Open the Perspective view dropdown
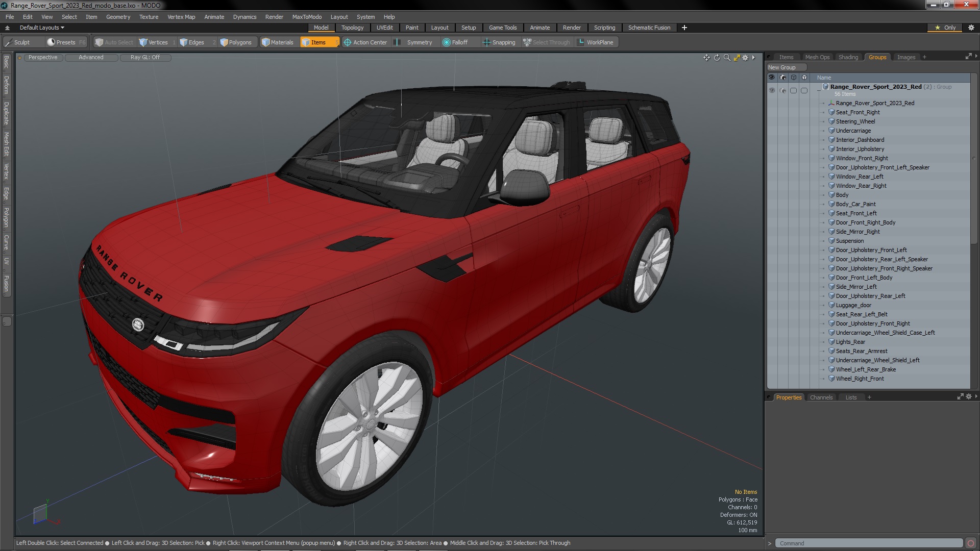This screenshot has width=980, height=551. coord(43,57)
